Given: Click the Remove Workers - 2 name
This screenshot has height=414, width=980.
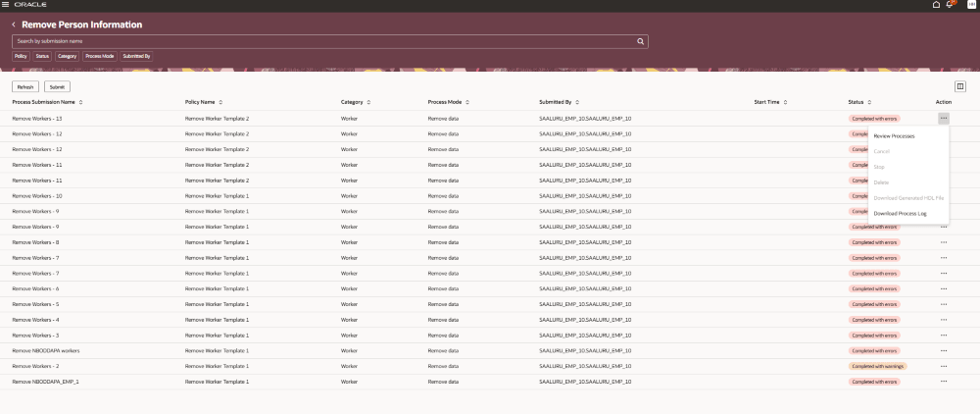Looking at the screenshot, I should [35, 367].
